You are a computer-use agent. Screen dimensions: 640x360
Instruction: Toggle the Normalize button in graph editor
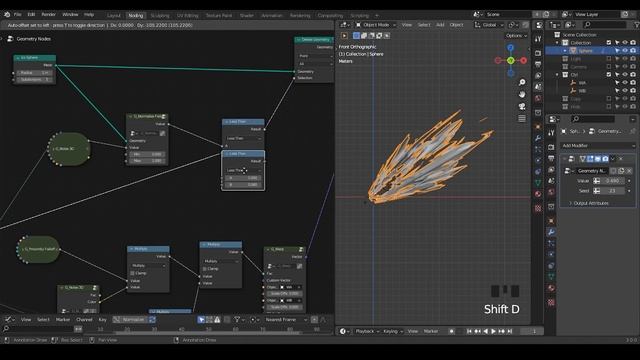130,320
